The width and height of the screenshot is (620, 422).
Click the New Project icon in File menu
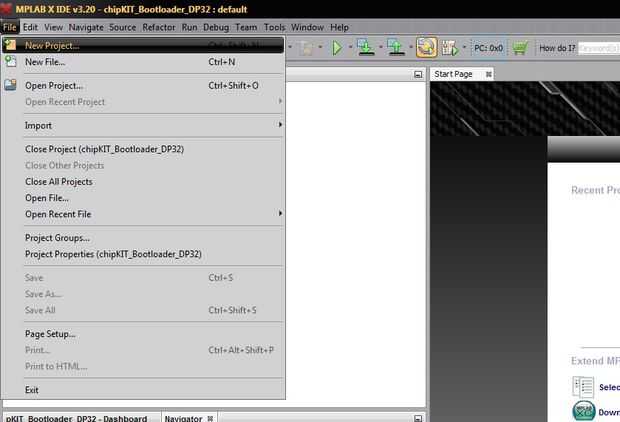tap(10, 45)
